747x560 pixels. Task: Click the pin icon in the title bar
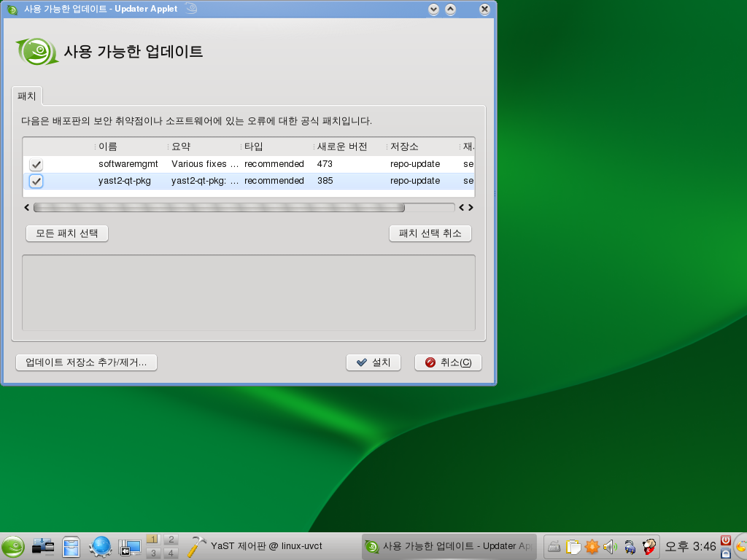[x=190, y=9]
